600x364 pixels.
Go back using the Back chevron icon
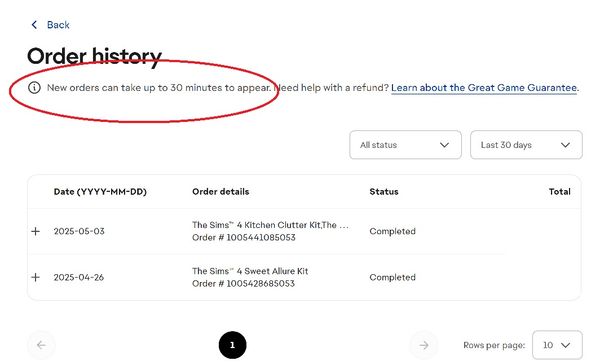pos(34,25)
